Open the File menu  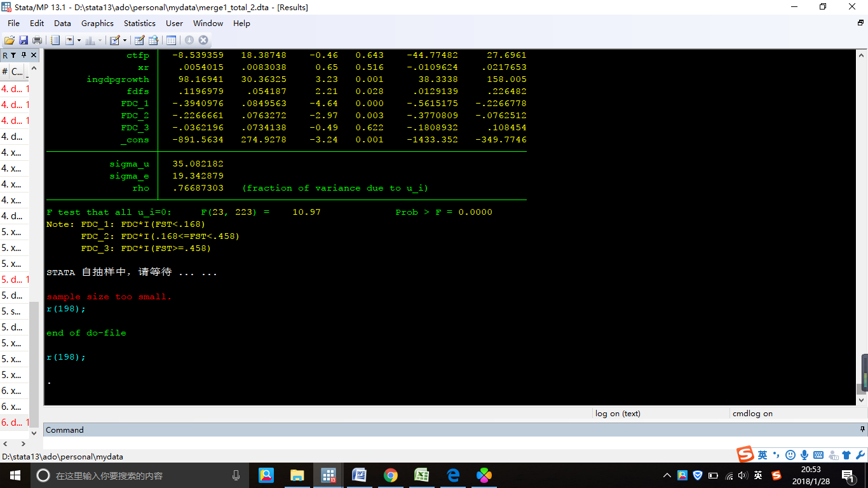point(13,23)
